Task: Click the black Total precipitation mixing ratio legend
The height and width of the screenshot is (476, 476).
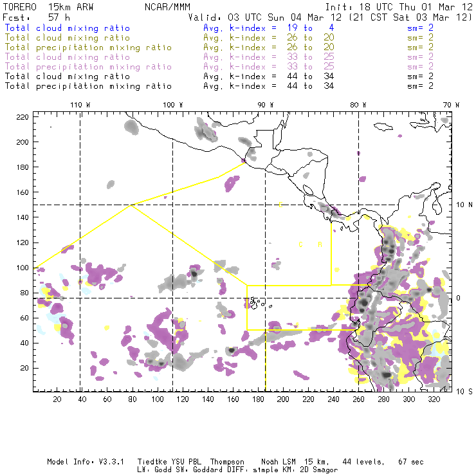Action: coord(87,86)
